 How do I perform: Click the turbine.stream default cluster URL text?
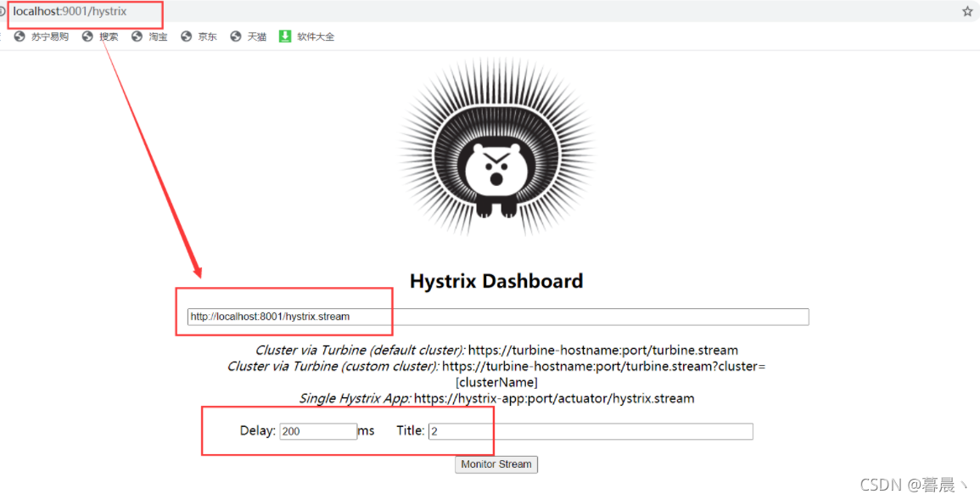pos(603,350)
